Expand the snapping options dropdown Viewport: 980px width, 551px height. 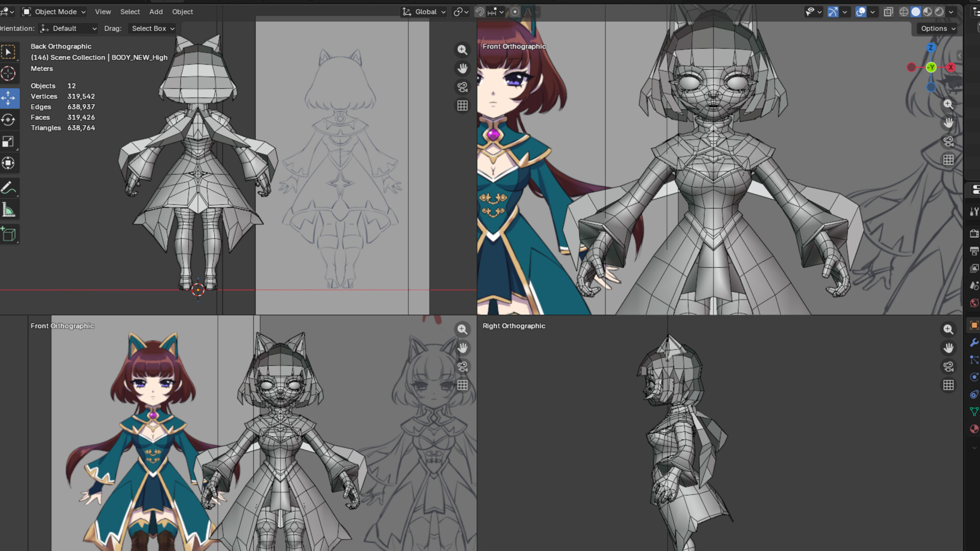coord(495,12)
